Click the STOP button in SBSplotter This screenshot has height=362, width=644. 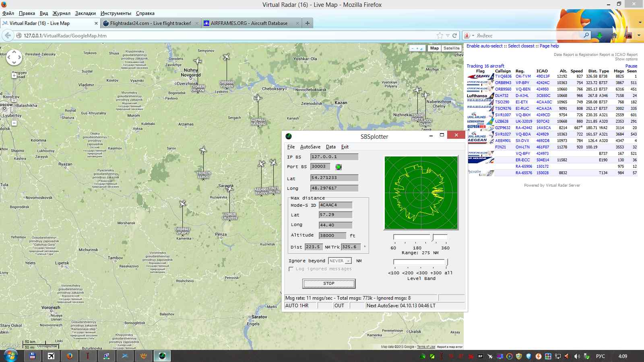329,284
